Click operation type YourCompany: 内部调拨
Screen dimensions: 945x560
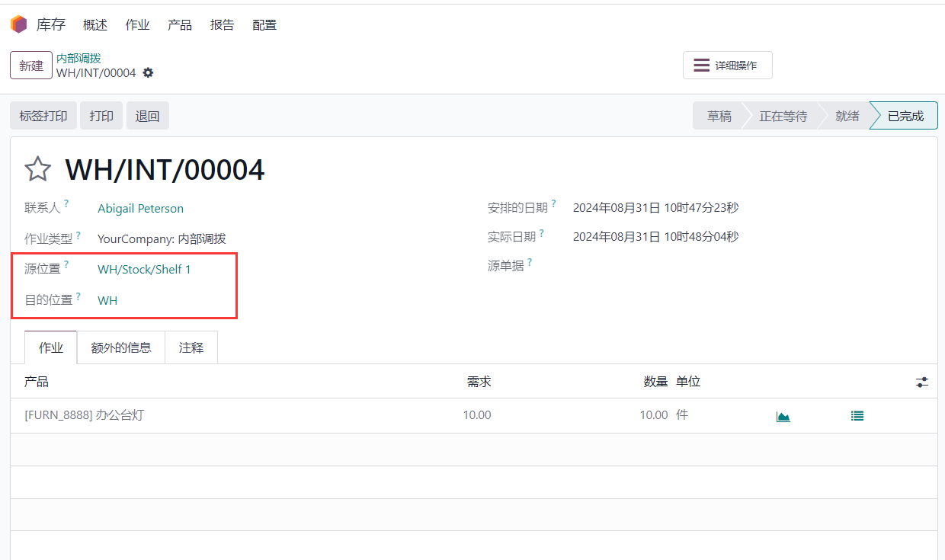162,239
